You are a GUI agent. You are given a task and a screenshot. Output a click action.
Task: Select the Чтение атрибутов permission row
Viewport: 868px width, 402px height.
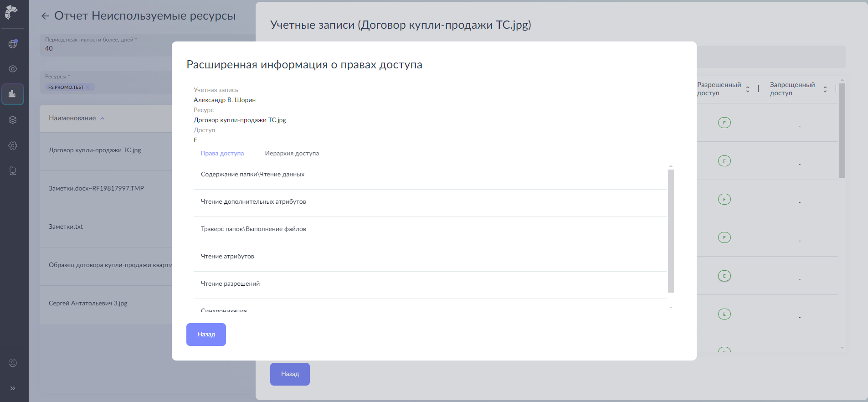(x=430, y=258)
